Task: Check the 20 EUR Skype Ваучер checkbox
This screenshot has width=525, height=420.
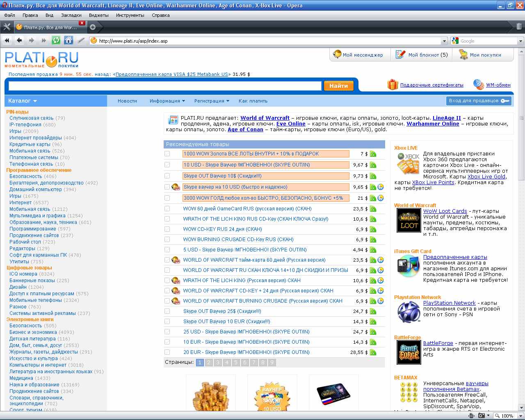Action: pos(167,352)
